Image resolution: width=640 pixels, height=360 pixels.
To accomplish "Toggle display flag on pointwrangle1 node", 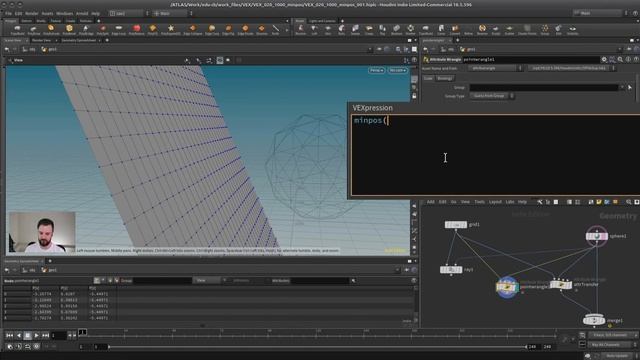I will [x=516, y=287].
